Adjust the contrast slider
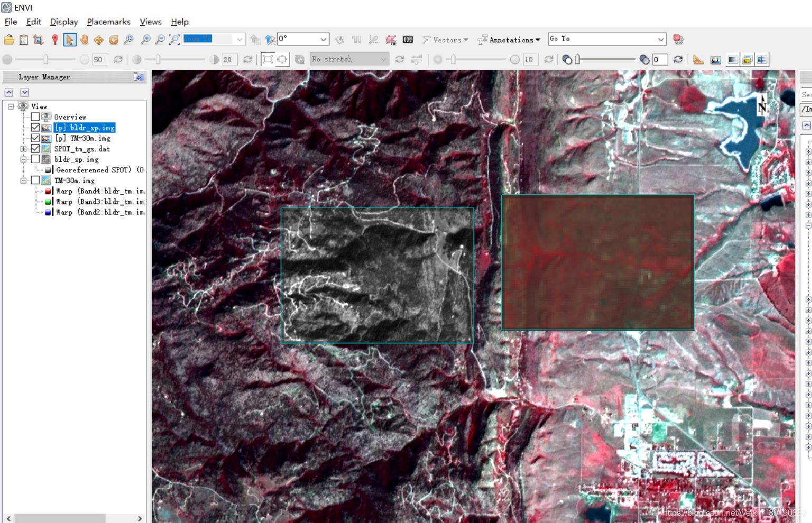This screenshot has width=812, height=523. click(157, 59)
